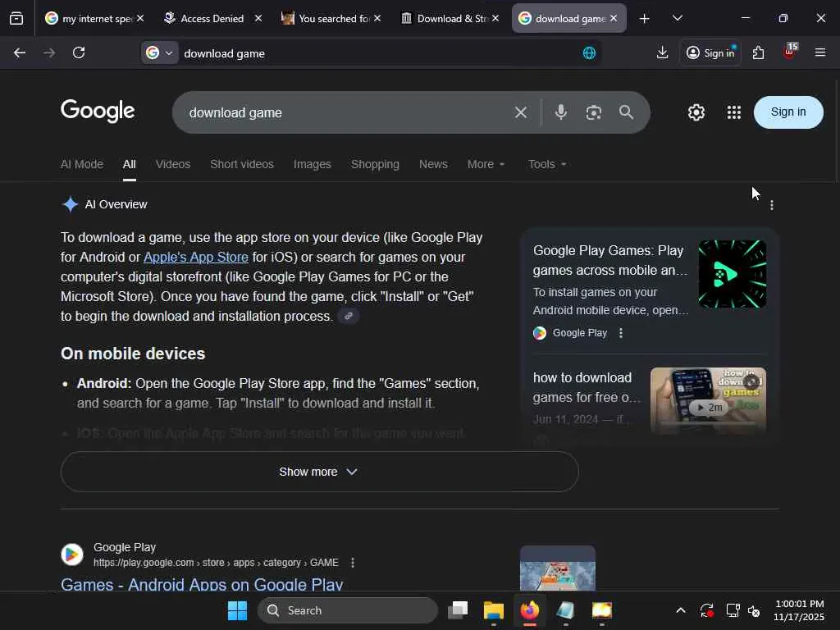Expand the More filters dropdown
This screenshot has height=630, width=840.
click(x=486, y=164)
